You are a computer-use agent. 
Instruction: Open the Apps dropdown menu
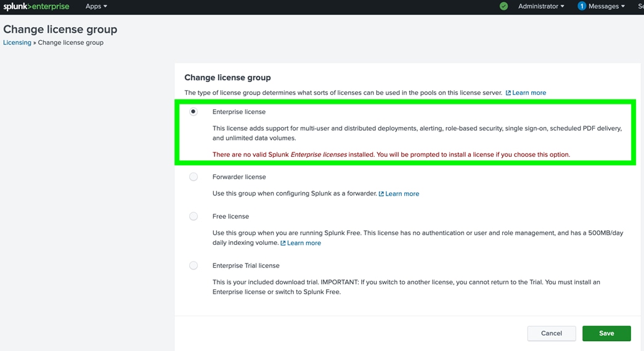pyautogui.click(x=96, y=6)
